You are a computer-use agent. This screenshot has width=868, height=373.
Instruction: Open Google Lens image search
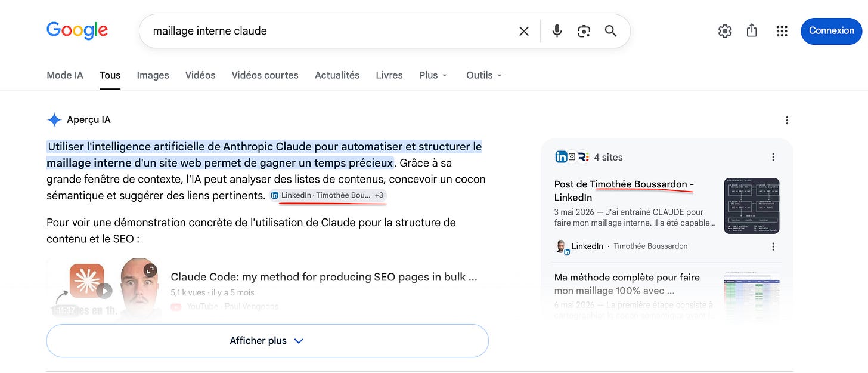click(x=584, y=31)
